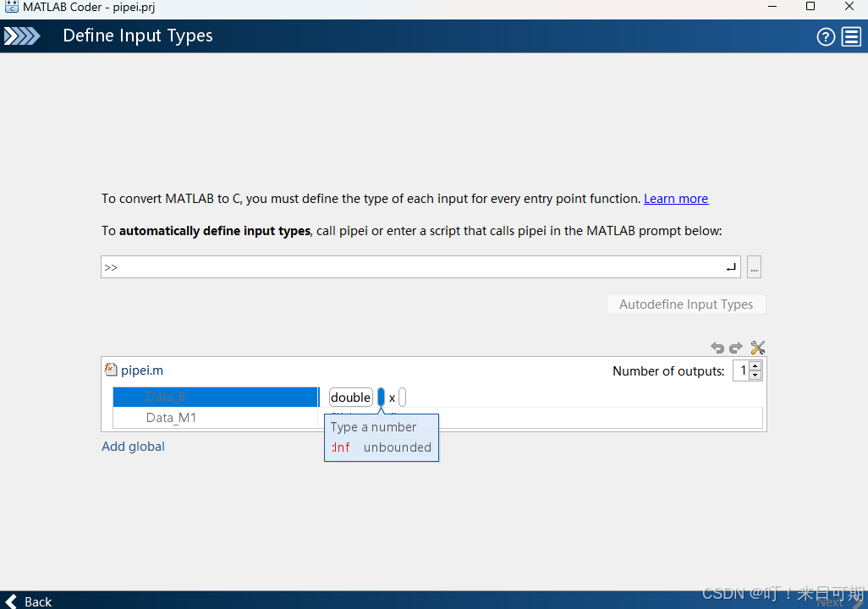The height and width of the screenshot is (609, 868).
Task: Open the ellipsis browse button
Action: [754, 267]
